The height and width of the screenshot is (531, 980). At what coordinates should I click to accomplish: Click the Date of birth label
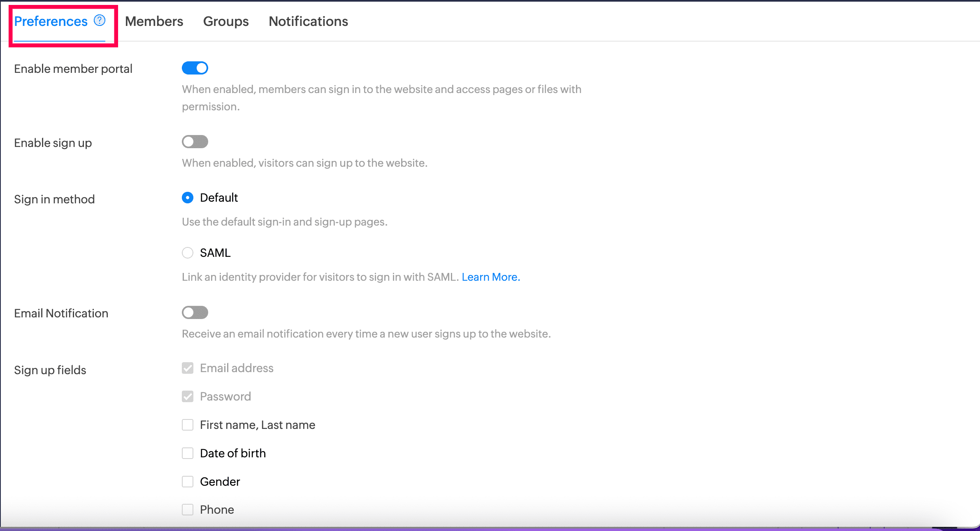233,453
